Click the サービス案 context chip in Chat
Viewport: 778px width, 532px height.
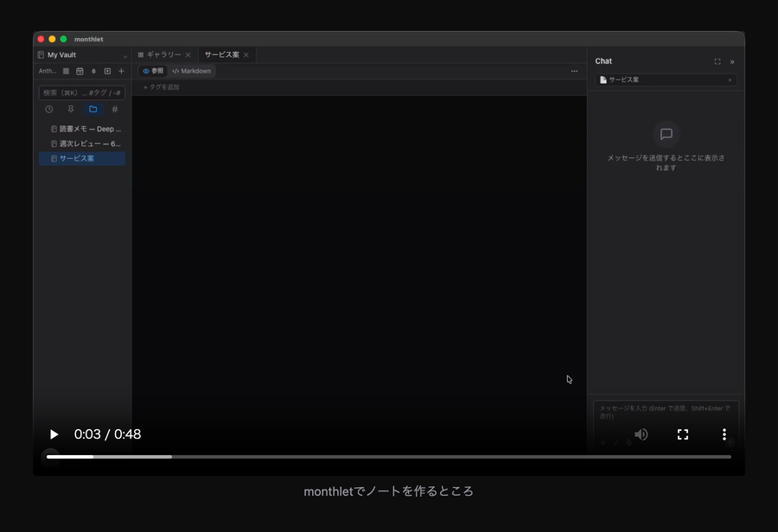coord(666,79)
